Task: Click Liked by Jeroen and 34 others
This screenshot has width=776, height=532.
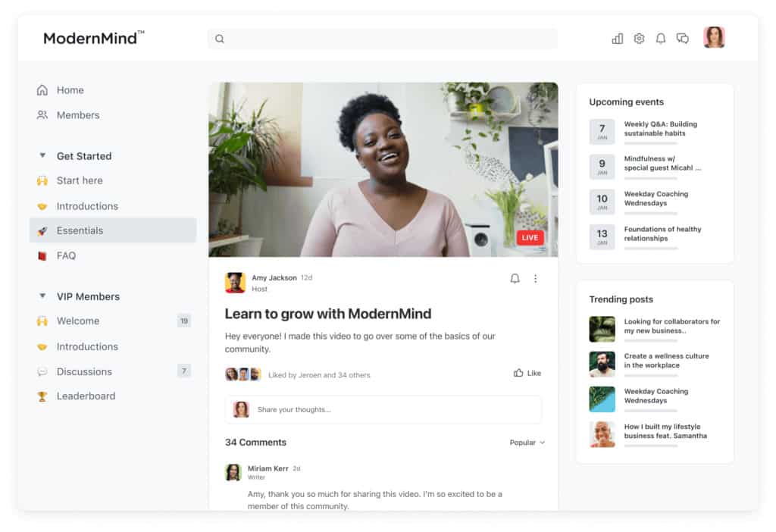Action: [x=319, y=375]
